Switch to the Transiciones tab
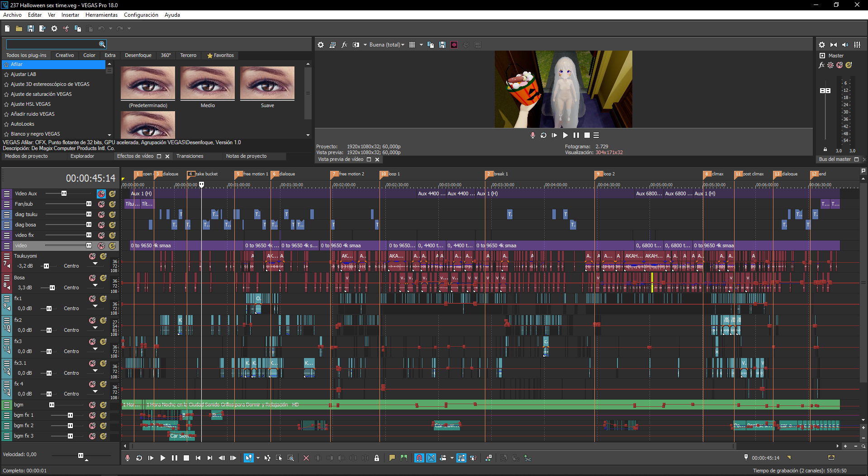 pos(190,156)
